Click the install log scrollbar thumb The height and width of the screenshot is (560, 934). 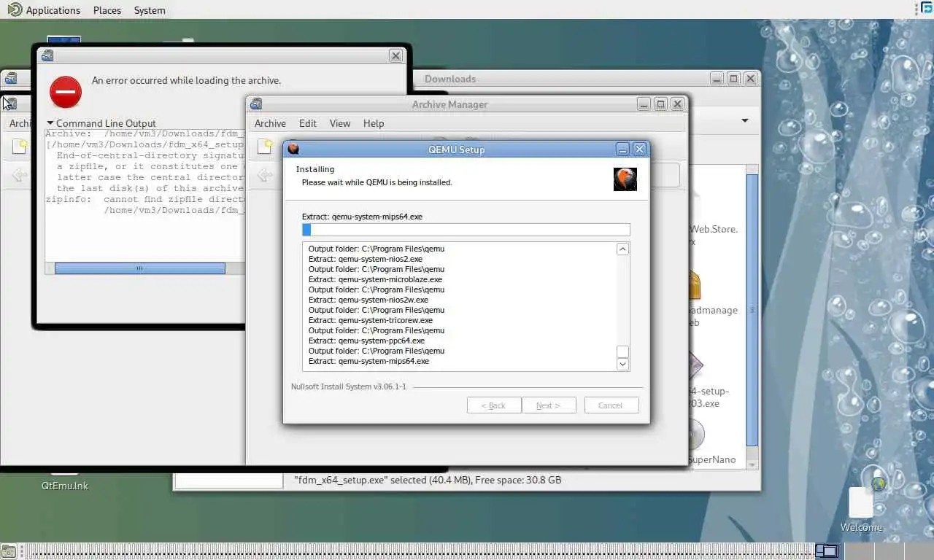tap(622, 351)
